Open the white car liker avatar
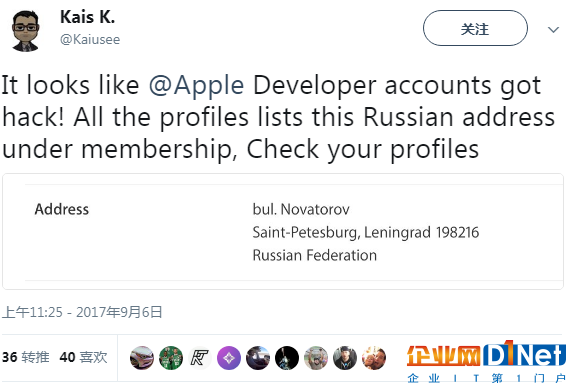 142,358
